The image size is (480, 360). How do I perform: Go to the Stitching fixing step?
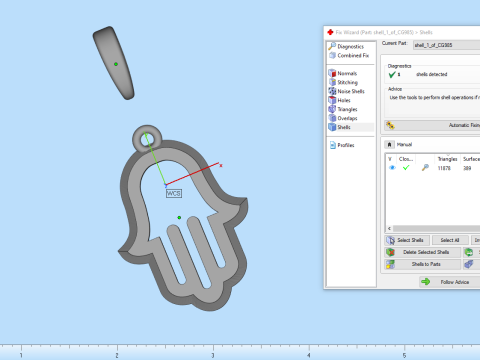click(343, 82)
